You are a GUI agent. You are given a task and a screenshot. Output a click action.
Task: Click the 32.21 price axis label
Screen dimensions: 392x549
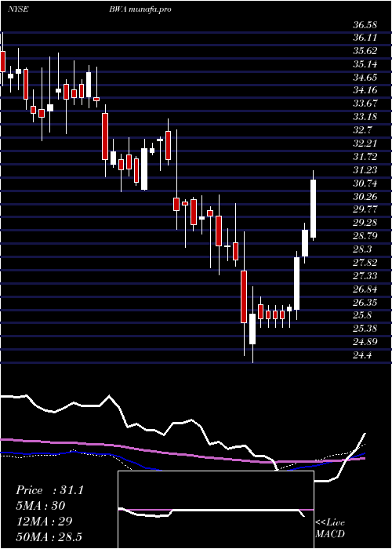[x=365, y=144]
